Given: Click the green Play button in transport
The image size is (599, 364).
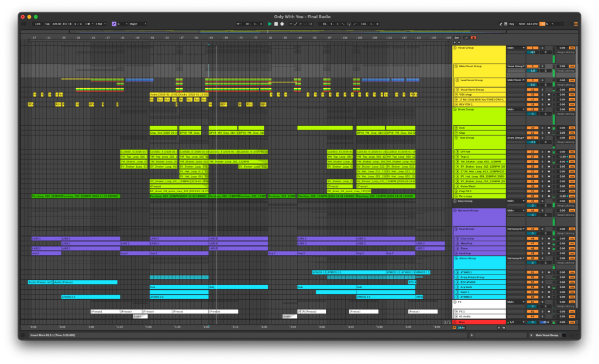Looking at the screenshot, I should (270, 24).
